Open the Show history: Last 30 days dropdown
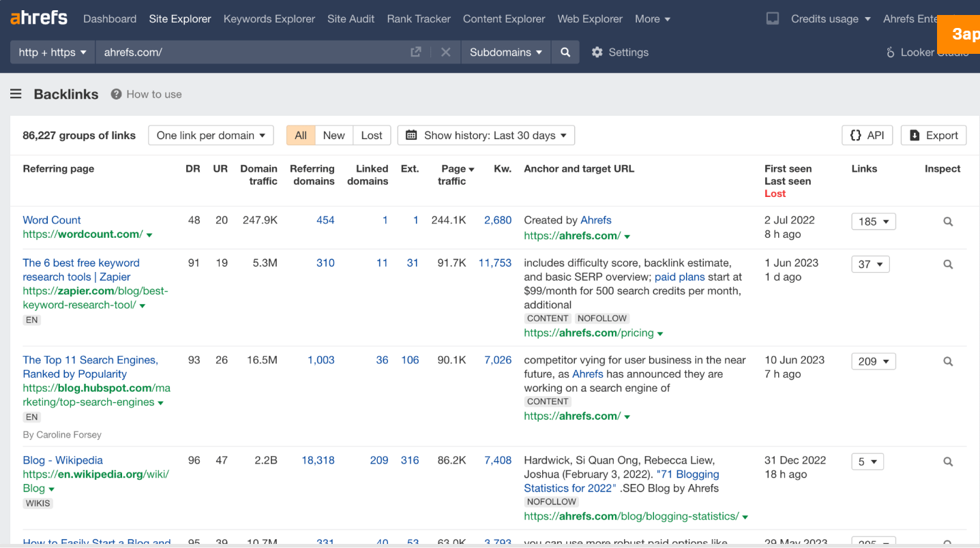The height and width of the screenshot is (548, 980). pos(486,135)
